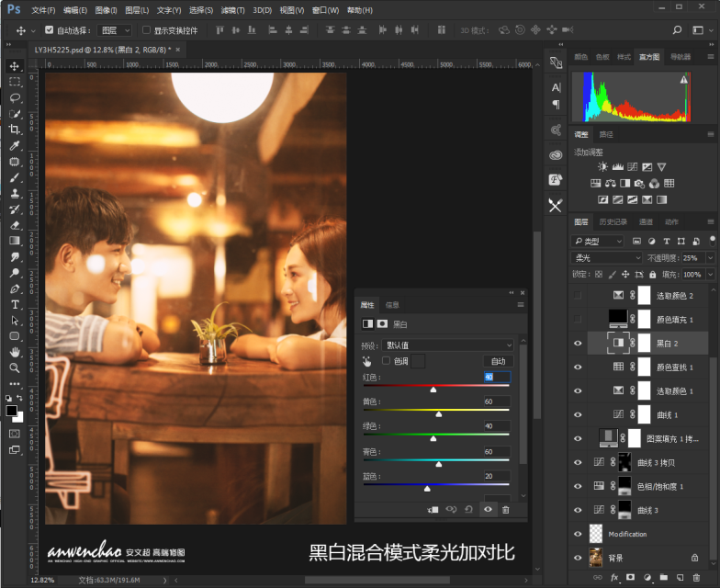
Task: Add layer mask from Layers panel bottom
Action: coord(630,577)
